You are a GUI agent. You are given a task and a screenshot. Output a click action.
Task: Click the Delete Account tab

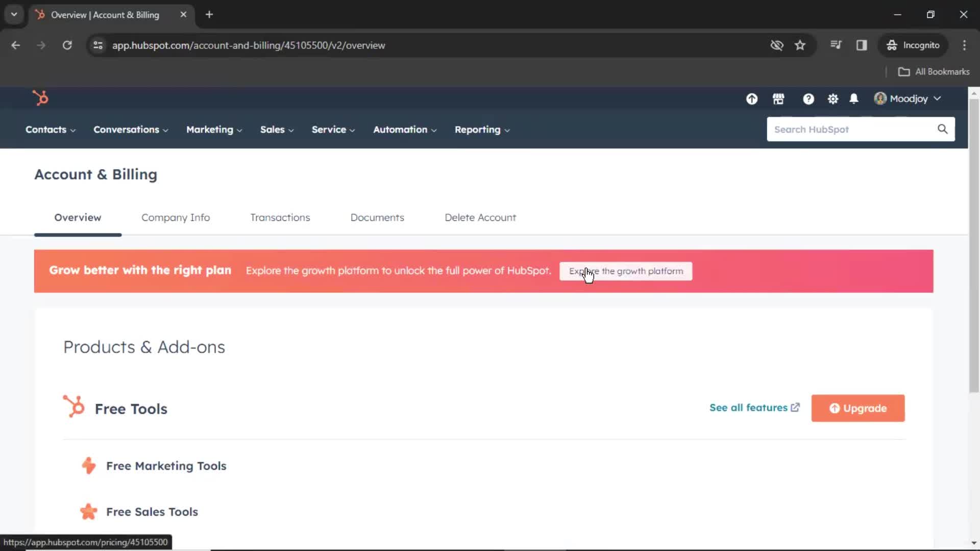[480, 217]
